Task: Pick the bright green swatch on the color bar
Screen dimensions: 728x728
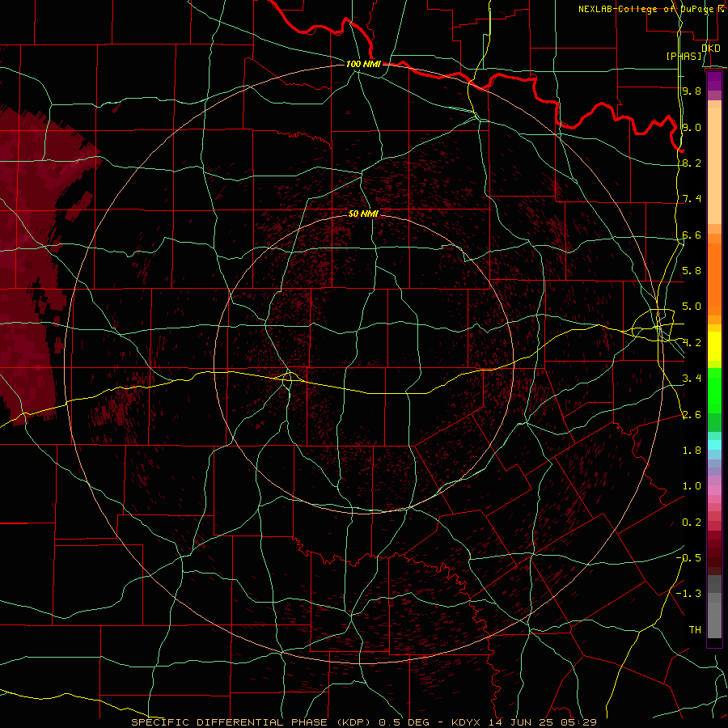Action: (714, 390)
